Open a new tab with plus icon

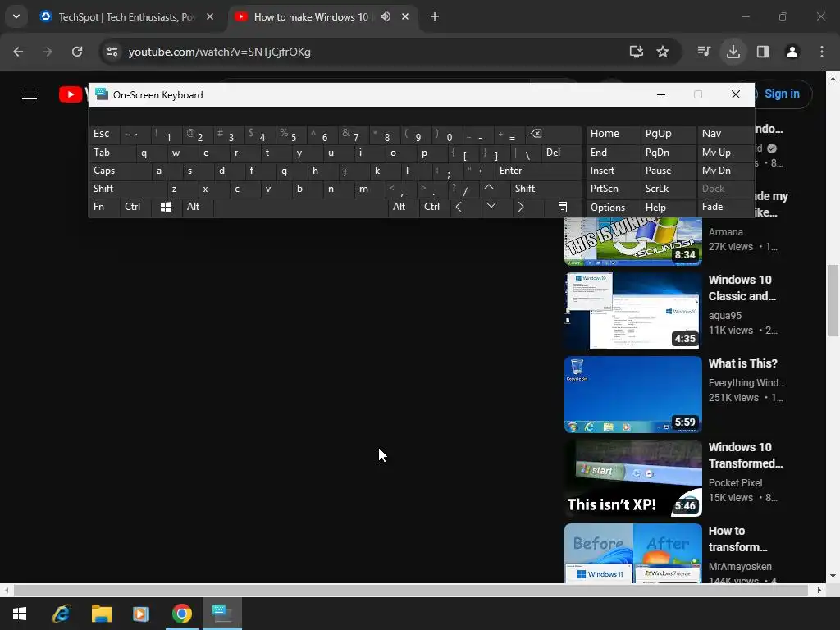pyautogui.click(x=435, y=16)
